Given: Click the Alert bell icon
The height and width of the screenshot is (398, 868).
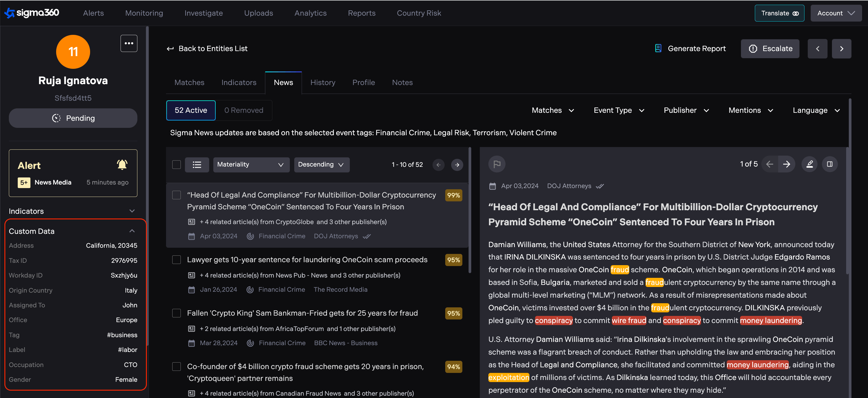Looking at the screenshot, I should pyautogui.click(x=122, y=165).
